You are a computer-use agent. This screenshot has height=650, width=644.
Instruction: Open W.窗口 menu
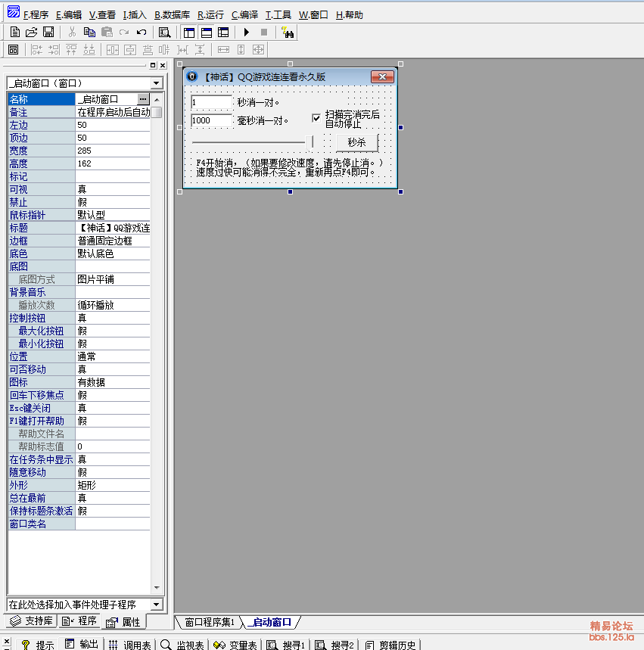click(x=313, y=15)
